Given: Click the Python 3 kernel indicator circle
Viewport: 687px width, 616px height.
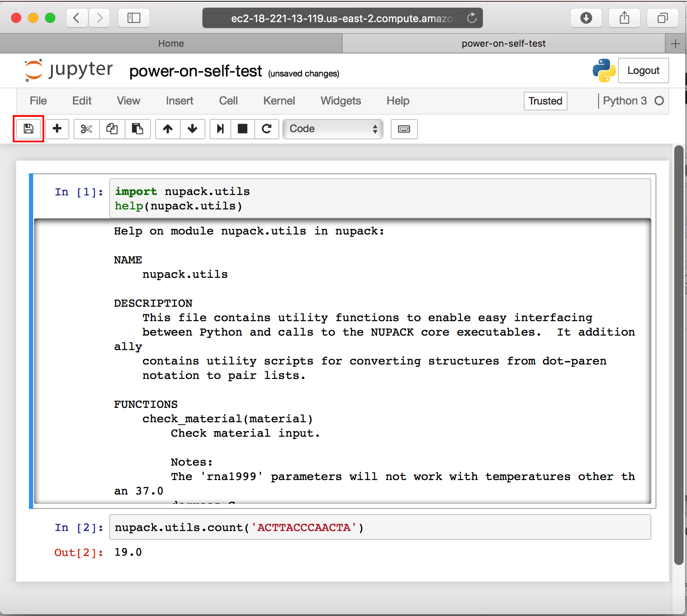Looking at the screenshot, I should click(659, 101).
